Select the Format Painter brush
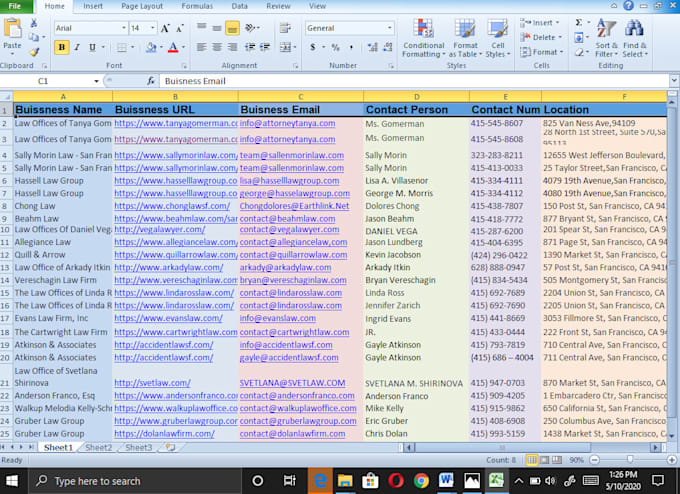This screenshot has height=494, width=680. pos(34,52)
